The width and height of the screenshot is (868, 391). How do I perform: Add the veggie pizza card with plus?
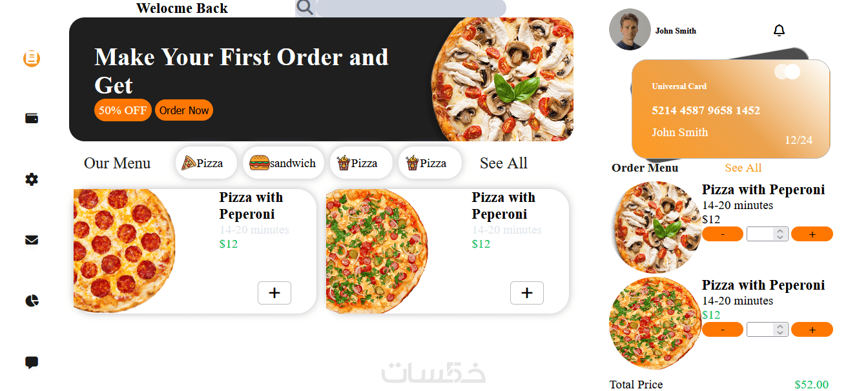coord(527,293)
